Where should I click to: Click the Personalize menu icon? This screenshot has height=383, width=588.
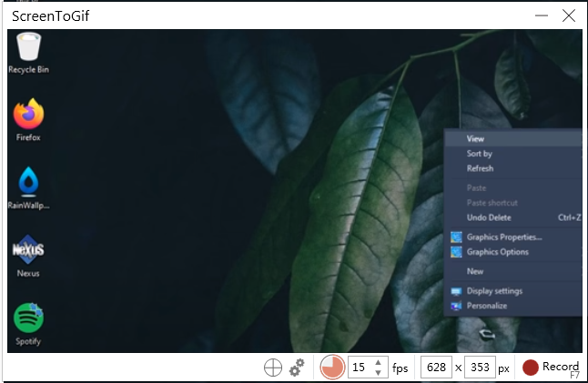pyautogui.click(x=456, y=307)
